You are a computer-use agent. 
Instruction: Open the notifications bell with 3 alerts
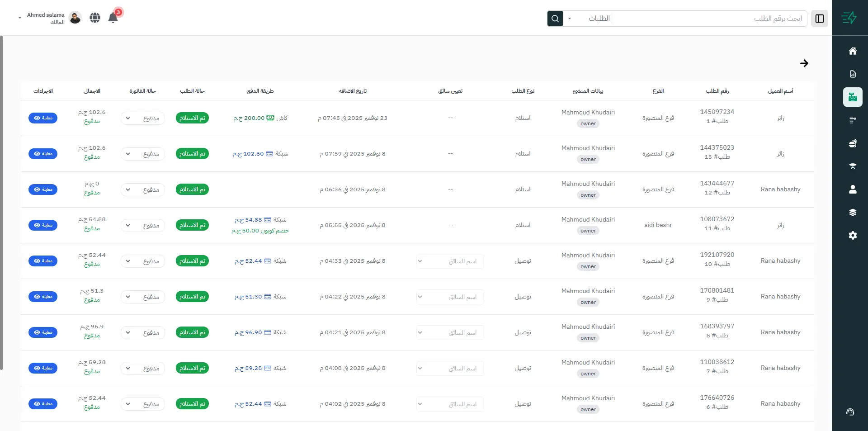point(113,17)
